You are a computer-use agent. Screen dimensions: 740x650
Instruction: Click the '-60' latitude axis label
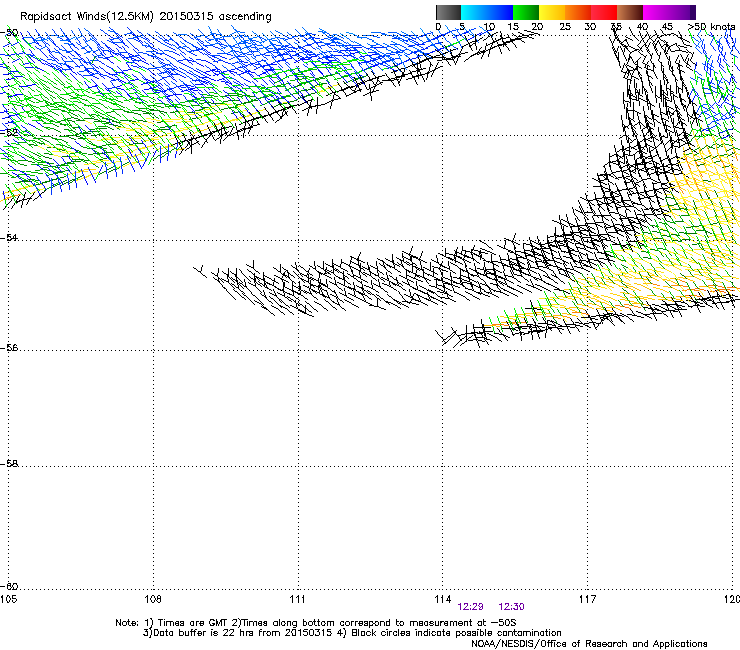coord(9,586)
